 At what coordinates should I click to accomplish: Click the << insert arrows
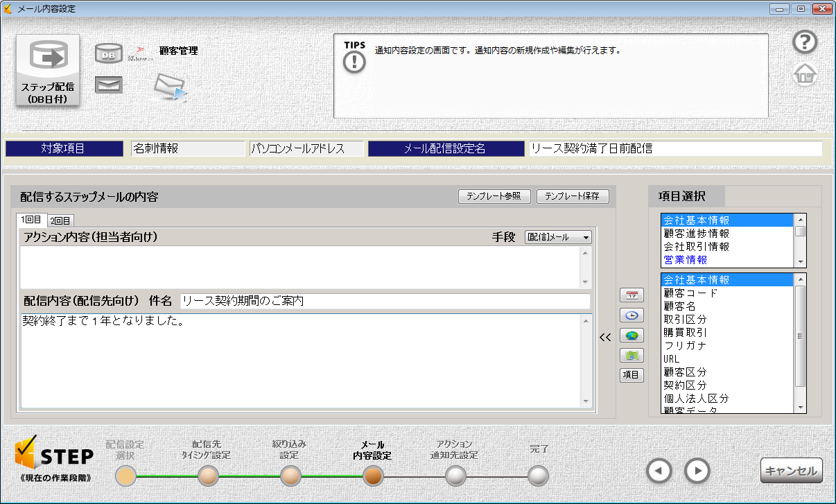click(x=605, y=338)
